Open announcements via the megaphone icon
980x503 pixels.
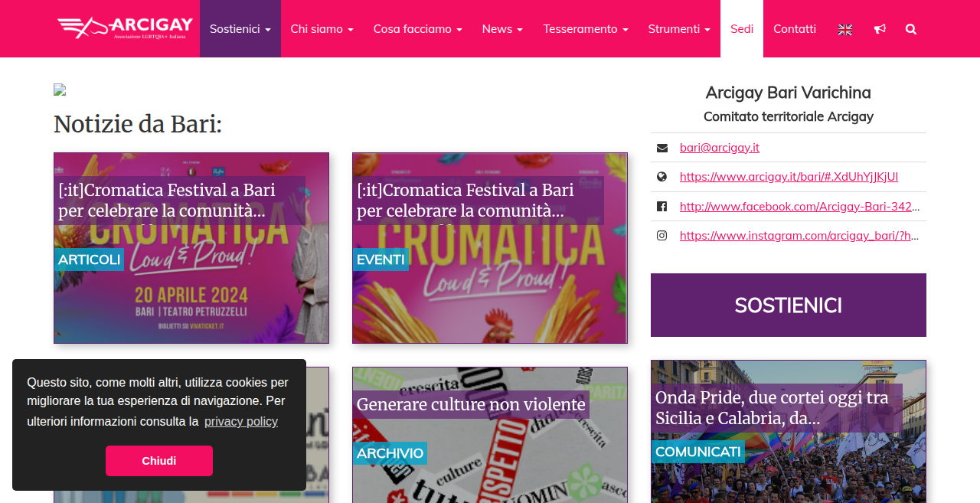[880, 29]
